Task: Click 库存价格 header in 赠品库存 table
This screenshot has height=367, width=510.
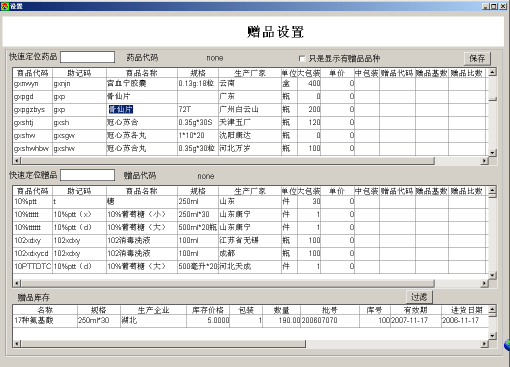Action: click(x=208, y=310)
